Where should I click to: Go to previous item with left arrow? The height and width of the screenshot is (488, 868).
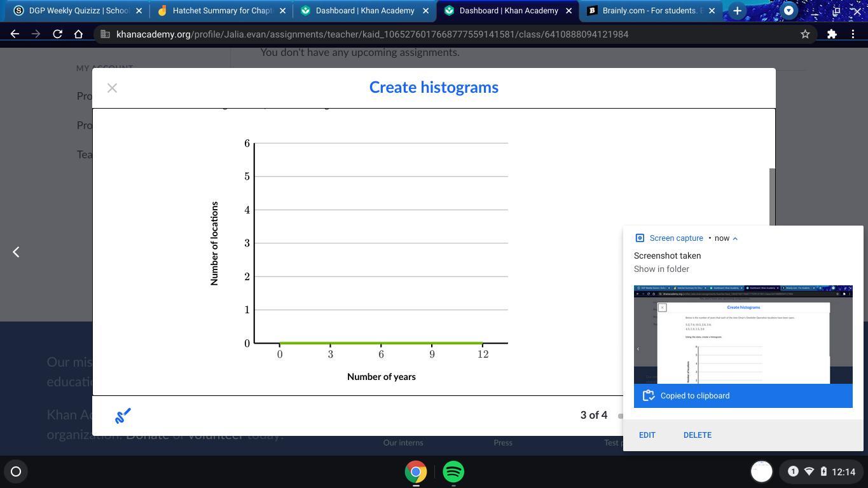coord(16,252)
